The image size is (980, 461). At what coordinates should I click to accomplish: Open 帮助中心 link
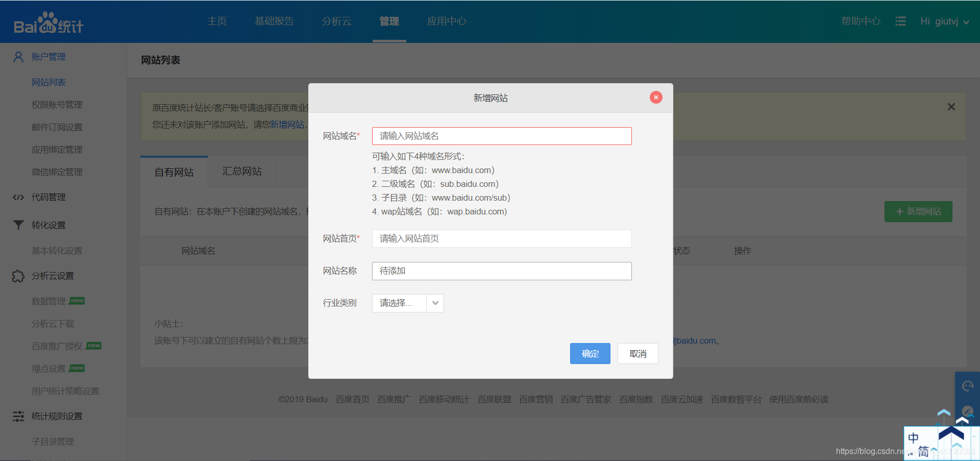click(861, 21)
